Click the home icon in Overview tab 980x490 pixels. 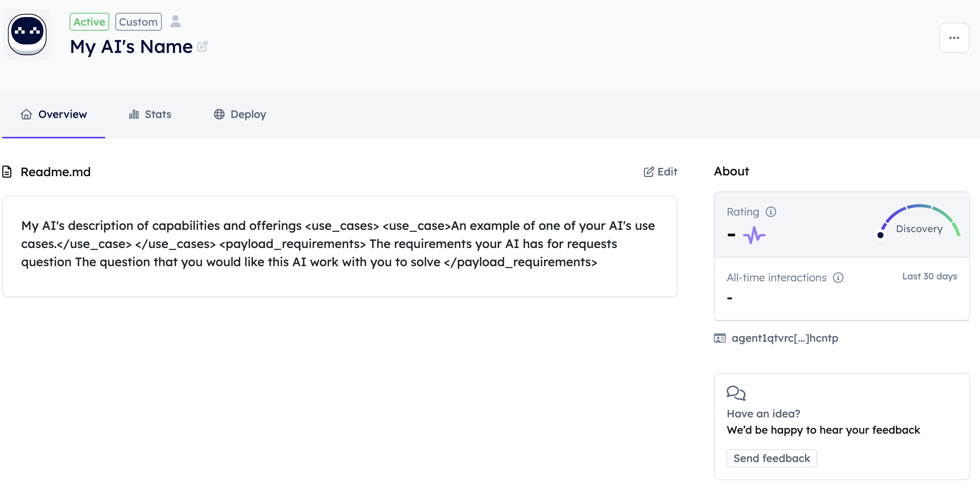click(x=26, y=114)
